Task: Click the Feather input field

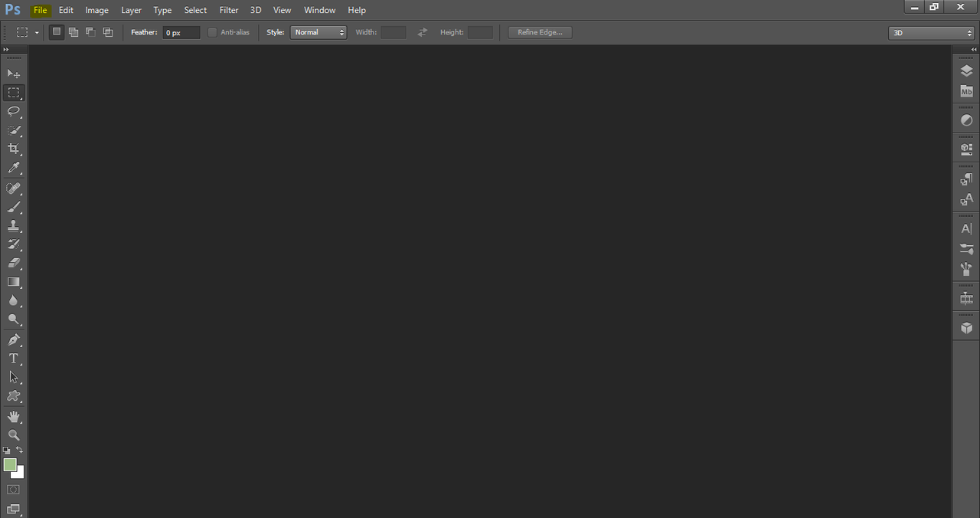Action: coord(181,32)
